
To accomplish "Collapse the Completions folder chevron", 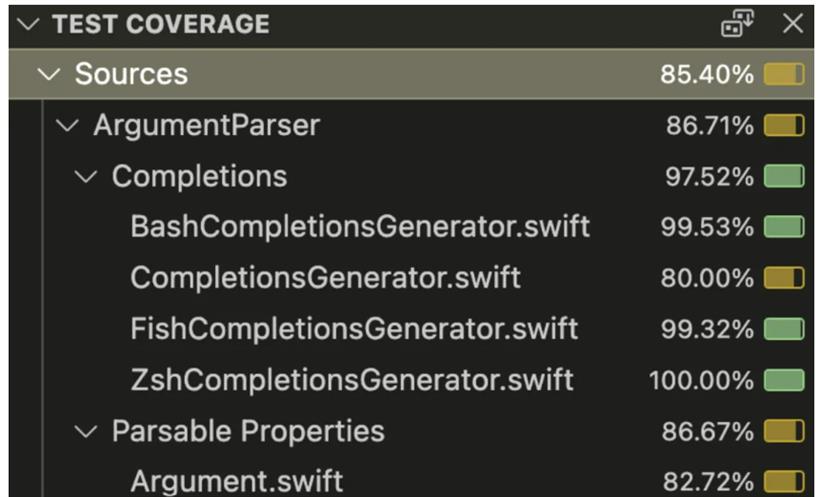I will coord(86,176).
